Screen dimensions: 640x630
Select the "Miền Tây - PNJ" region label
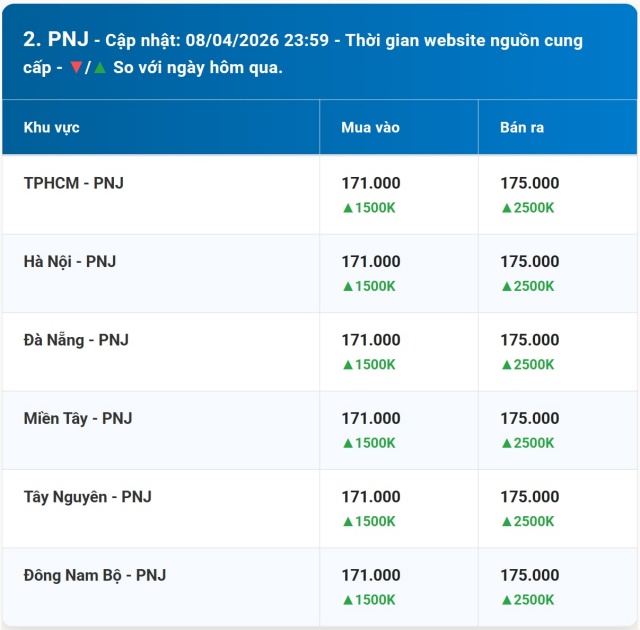[78, 418]
